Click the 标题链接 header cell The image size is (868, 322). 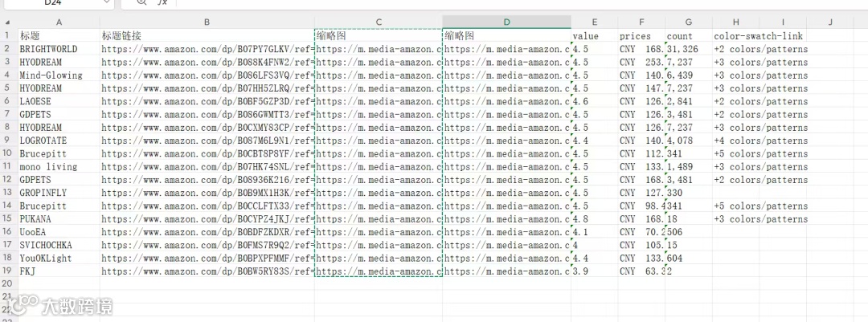207,35
